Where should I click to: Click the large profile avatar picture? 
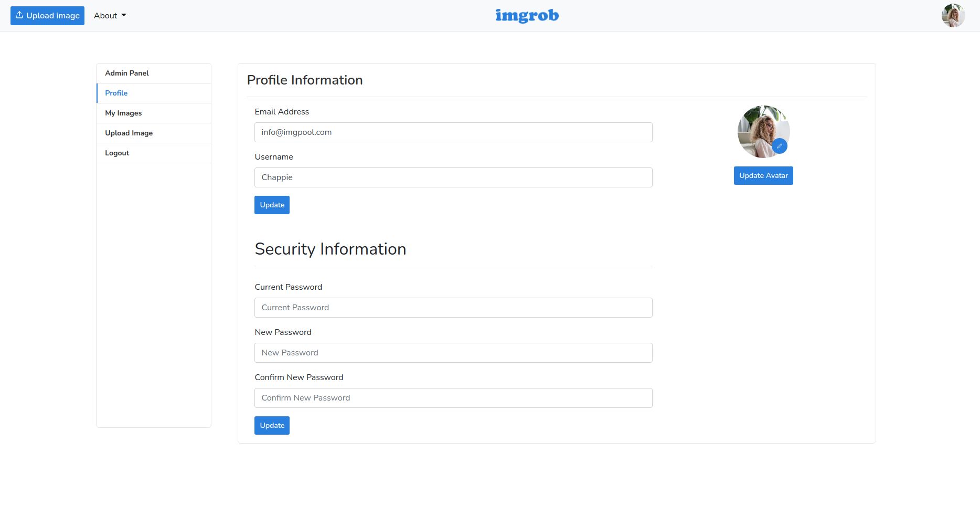[759, 129]
